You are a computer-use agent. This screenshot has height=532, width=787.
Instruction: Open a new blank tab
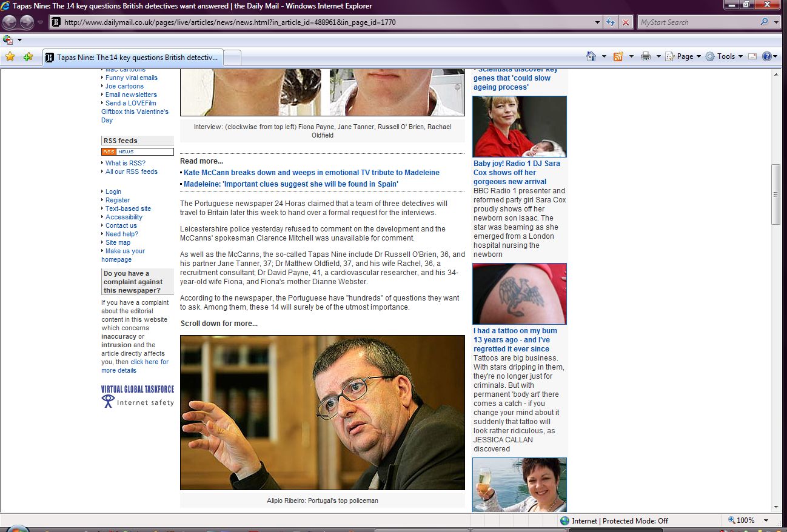coord(233,58)
